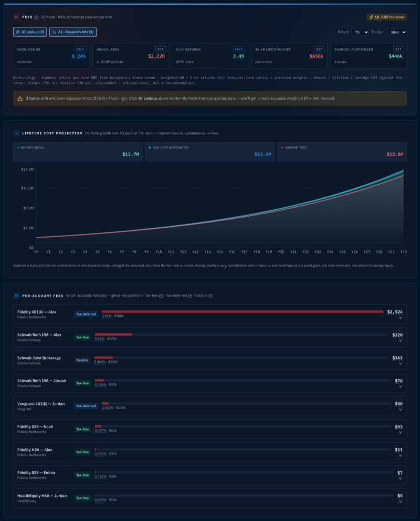Image resolution: width=420 pixels, height=521 pixels.
Task: Open the Schwab Roth IRA — Alex account
Action: [x=210, y=337]
